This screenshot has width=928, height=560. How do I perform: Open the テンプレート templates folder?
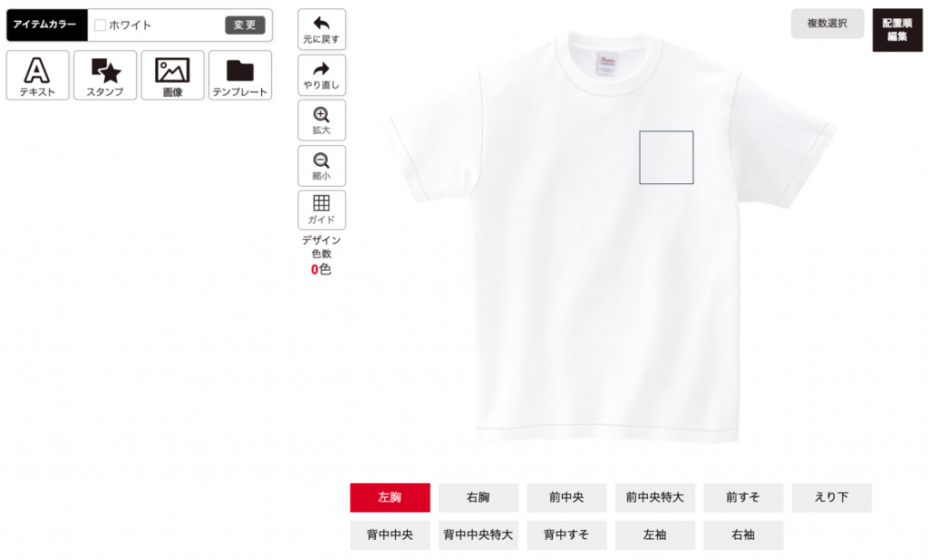point(240,75)
